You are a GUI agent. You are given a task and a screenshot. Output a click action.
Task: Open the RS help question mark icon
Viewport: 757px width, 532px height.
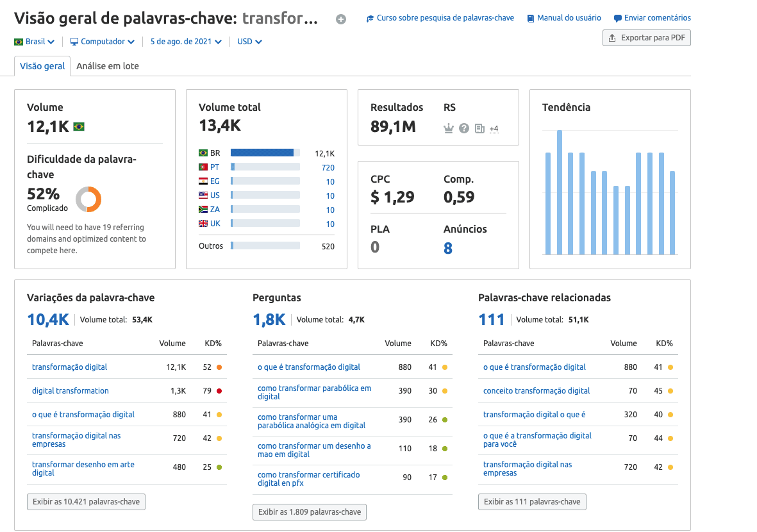click(x=463, y=129)
